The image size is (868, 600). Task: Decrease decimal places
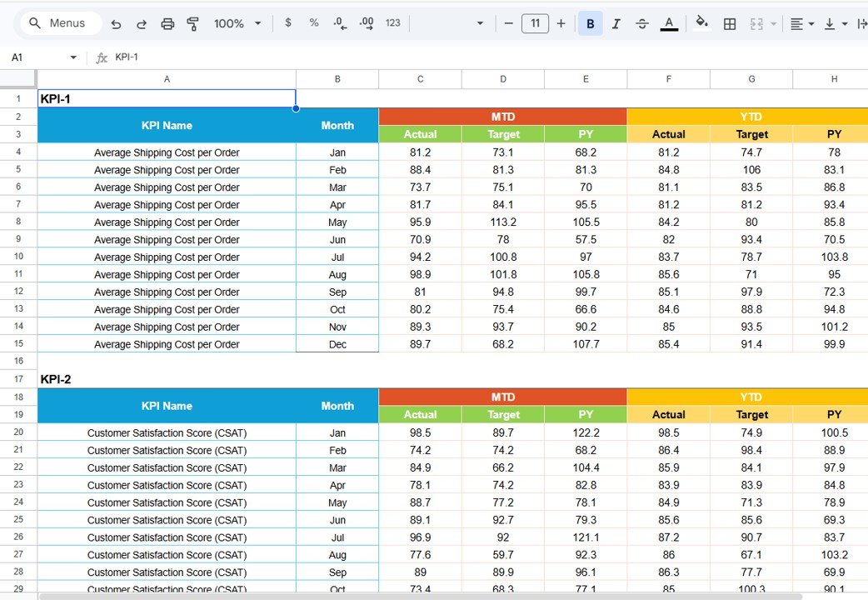point(339,23)
